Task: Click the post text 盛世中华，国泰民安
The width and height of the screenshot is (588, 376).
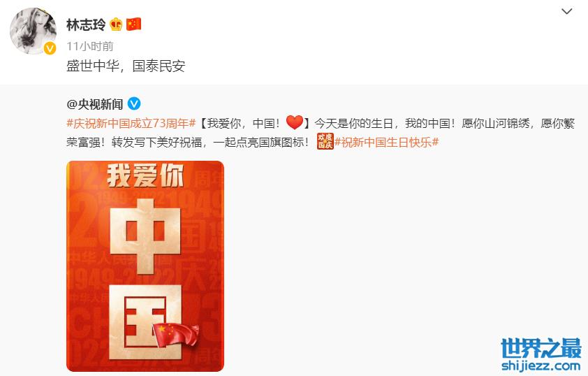Action: click(x=126, y=66)
